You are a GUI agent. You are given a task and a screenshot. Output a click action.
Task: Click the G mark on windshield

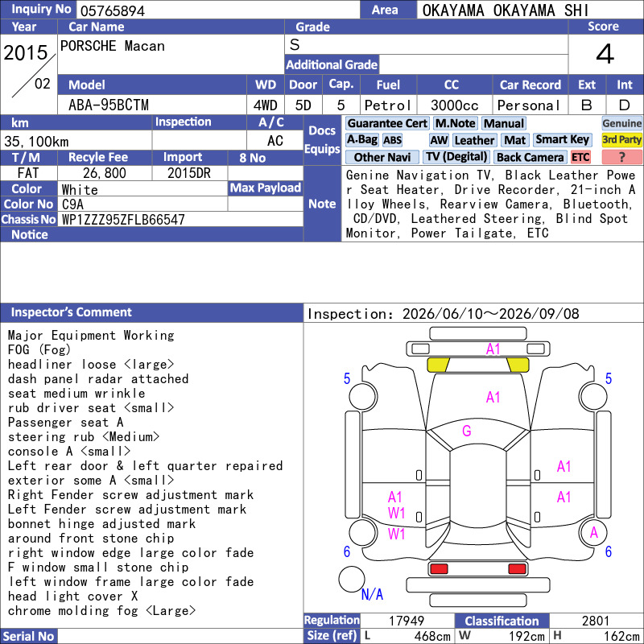[x=467, y=431]
